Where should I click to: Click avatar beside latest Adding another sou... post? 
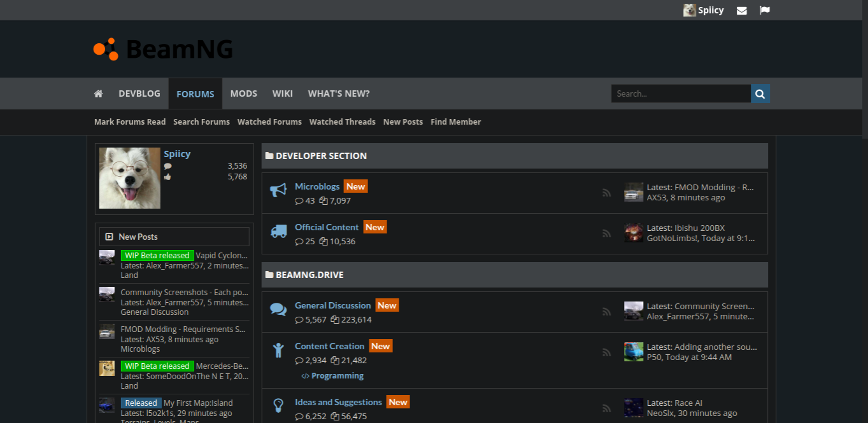[634, 352]
